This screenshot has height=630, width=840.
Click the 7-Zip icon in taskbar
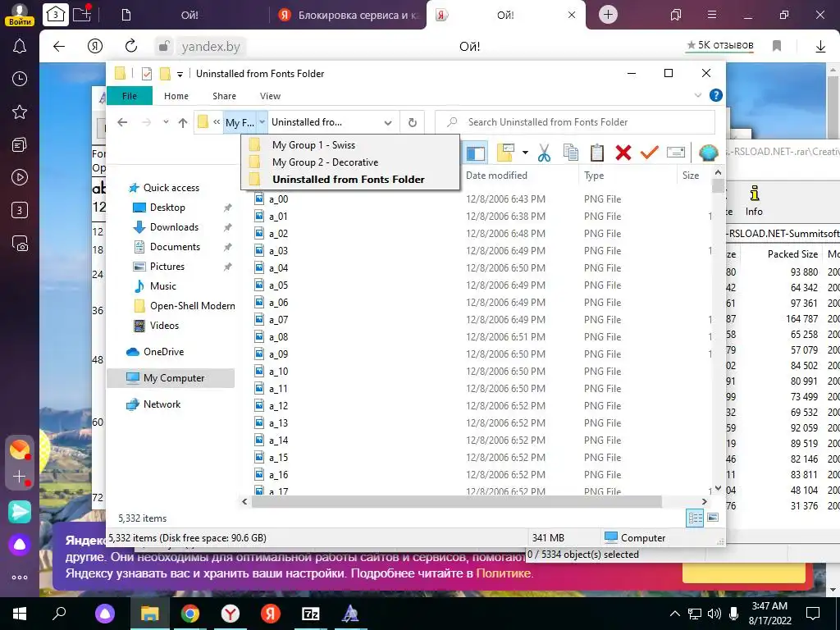(311, 614)
